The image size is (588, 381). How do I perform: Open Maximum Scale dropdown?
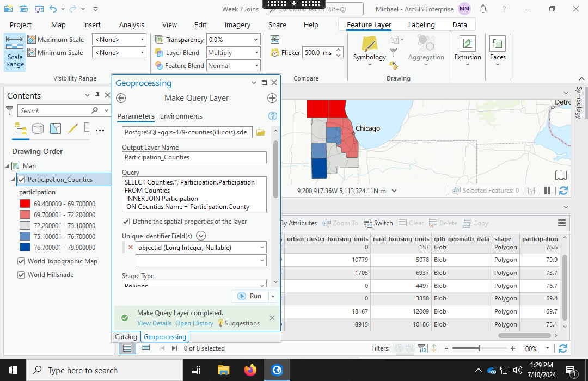[x=143, y=39]
